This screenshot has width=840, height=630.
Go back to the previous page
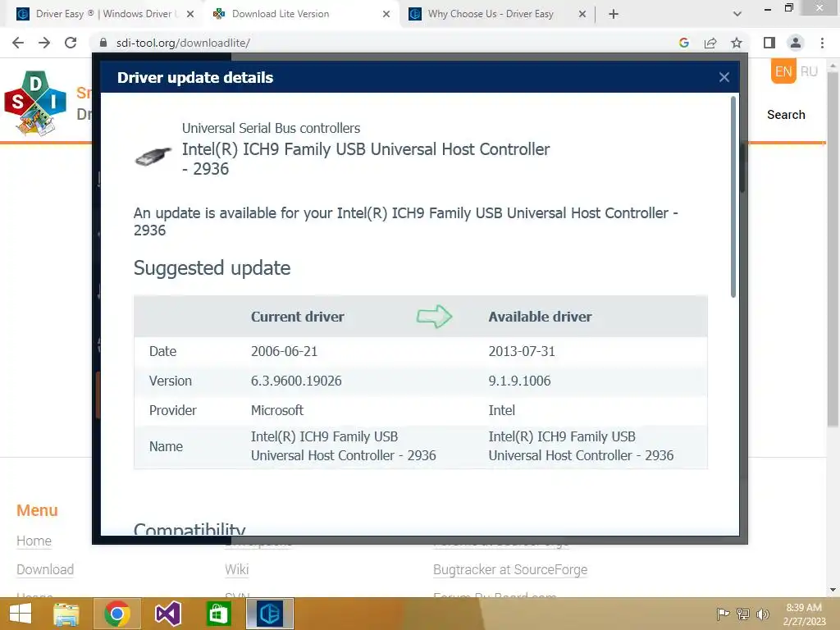[18, 43]
